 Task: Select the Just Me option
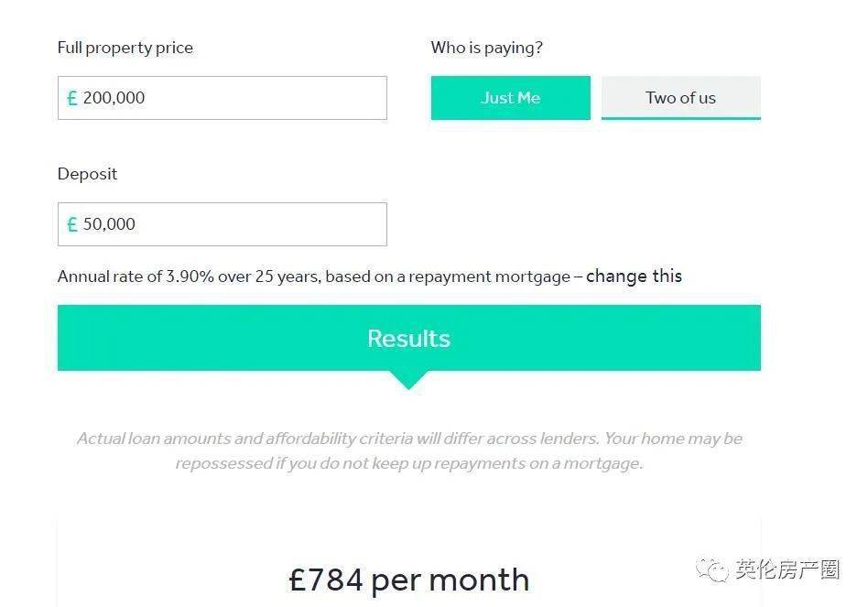(510, 98)
